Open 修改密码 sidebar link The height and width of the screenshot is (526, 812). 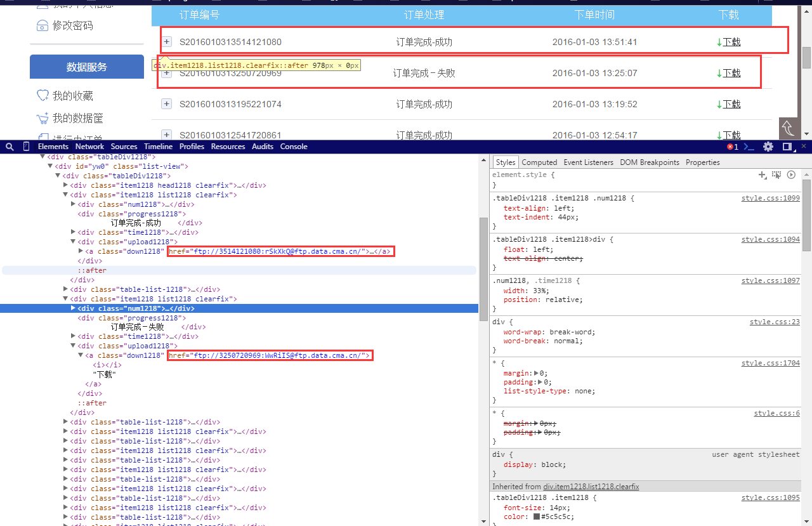[72, 25]
